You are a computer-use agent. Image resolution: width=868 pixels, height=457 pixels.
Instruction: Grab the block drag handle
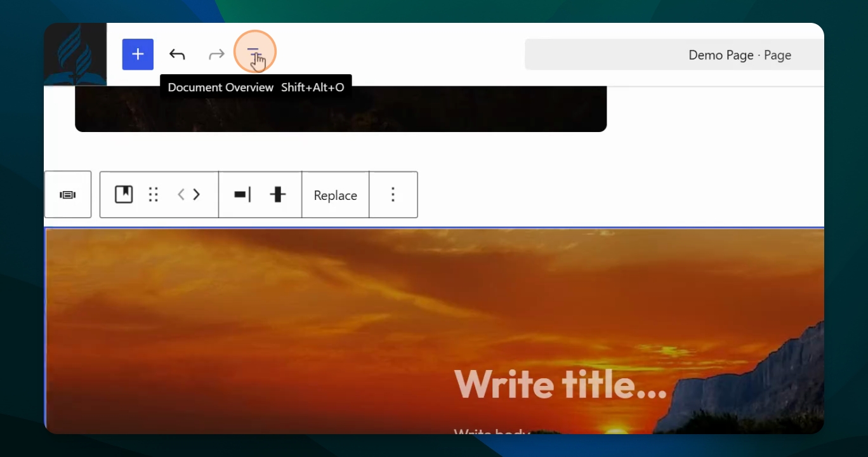[153, 195]
